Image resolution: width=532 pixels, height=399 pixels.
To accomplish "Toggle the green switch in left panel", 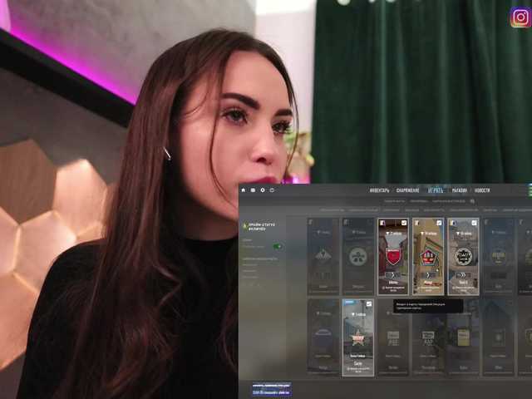I will click(x=278, y=247).
